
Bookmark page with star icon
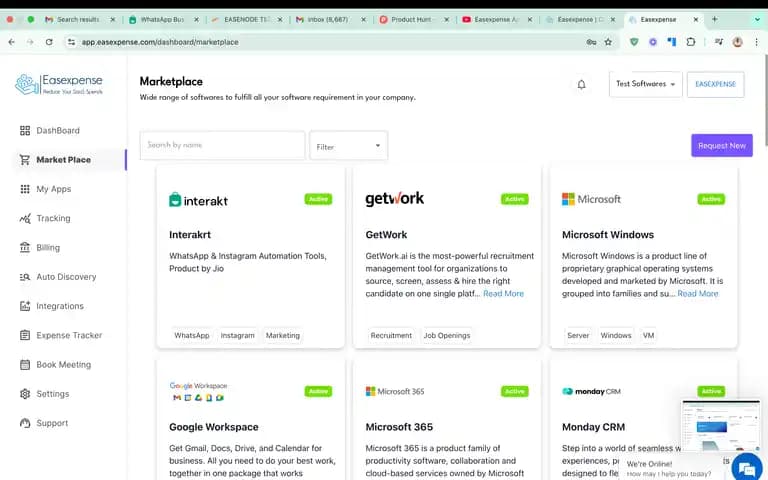(x=608, y=42)
